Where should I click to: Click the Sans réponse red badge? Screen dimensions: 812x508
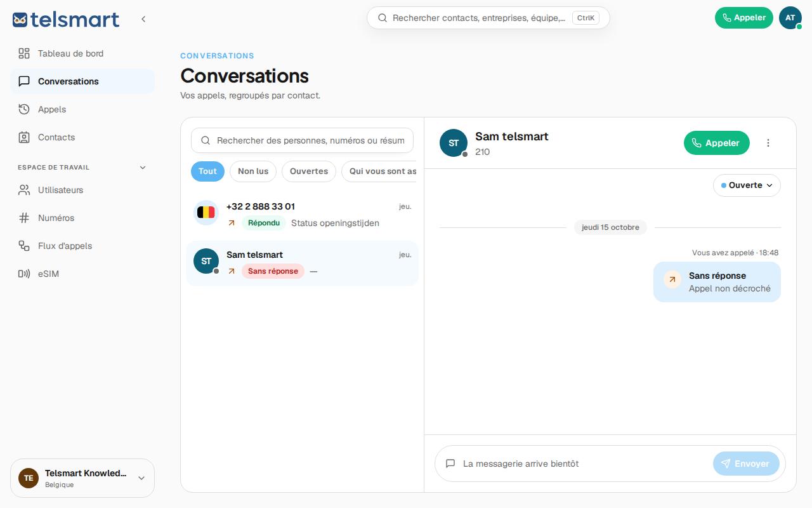click(273, 271)
